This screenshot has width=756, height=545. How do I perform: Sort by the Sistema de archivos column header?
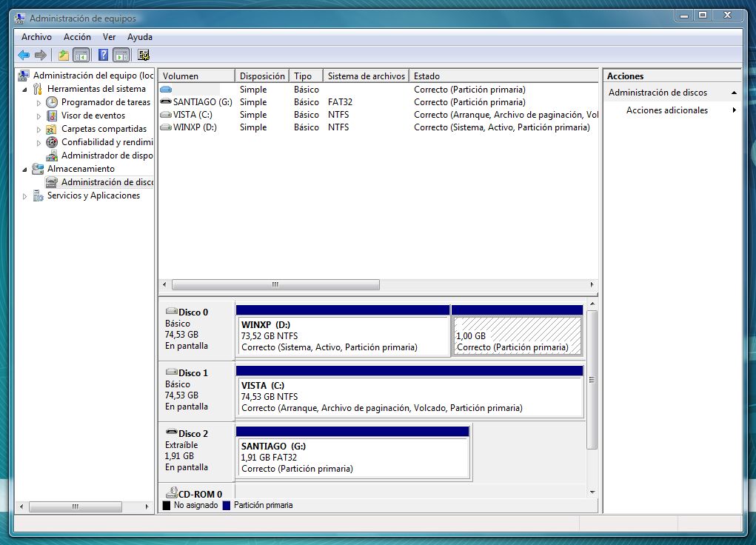click(366, 76)
